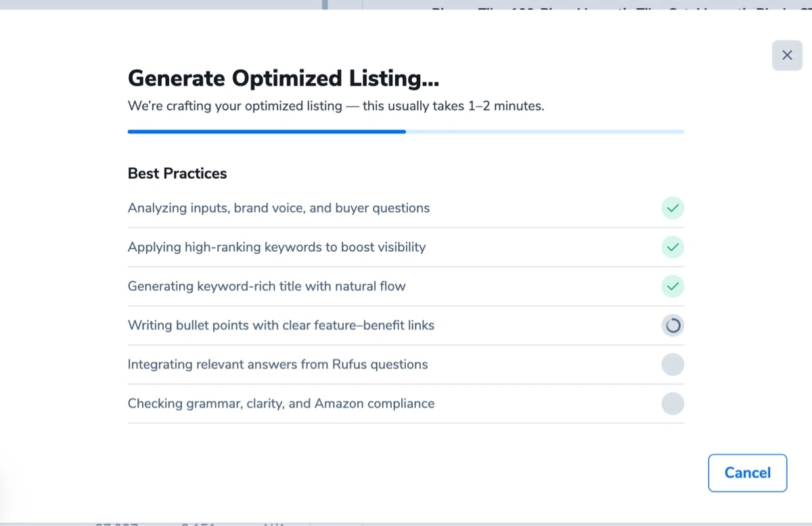
Task: Click the unfilled light part of progress bar
Action: 545,131
